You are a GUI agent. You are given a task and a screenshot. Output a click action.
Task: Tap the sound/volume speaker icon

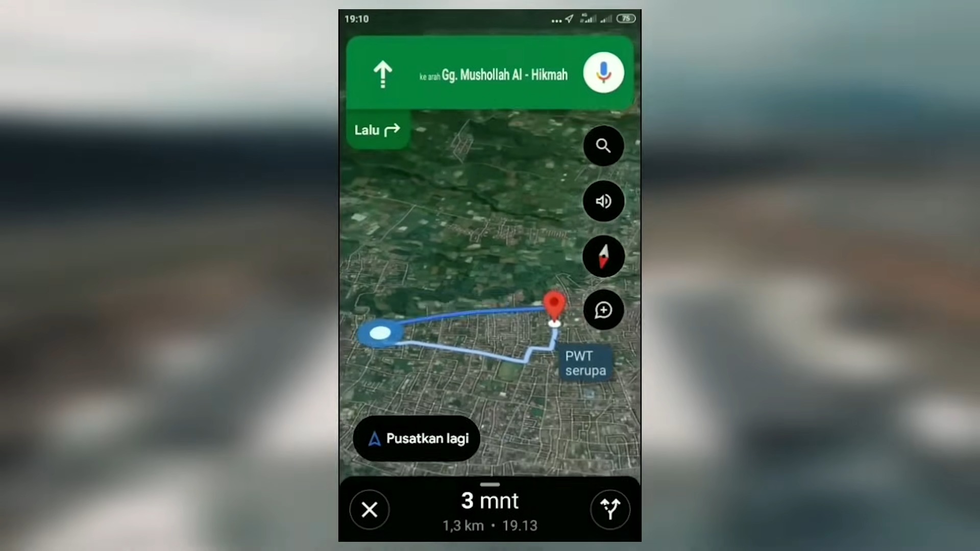[603, 201]
